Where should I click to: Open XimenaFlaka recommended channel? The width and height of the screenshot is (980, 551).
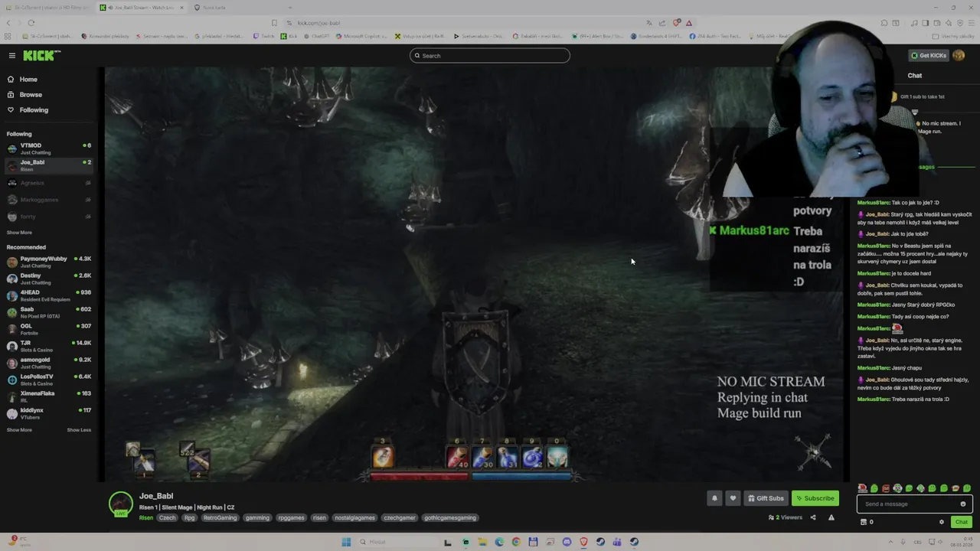49,396
